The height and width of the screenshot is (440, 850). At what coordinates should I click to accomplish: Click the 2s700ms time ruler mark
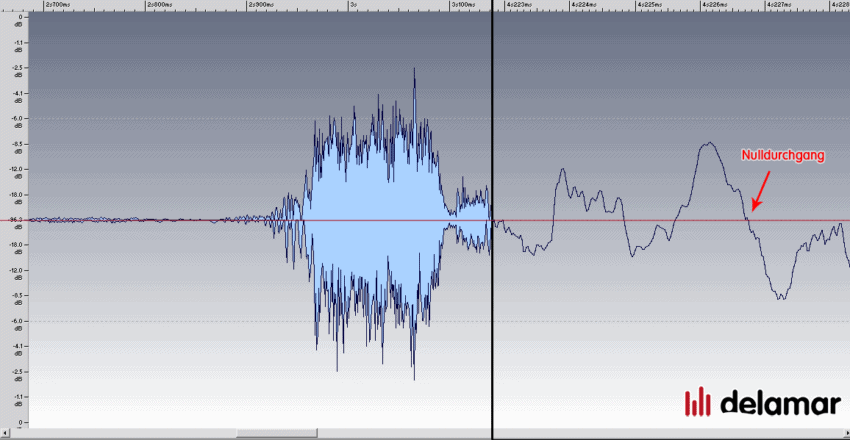[59, 5]
